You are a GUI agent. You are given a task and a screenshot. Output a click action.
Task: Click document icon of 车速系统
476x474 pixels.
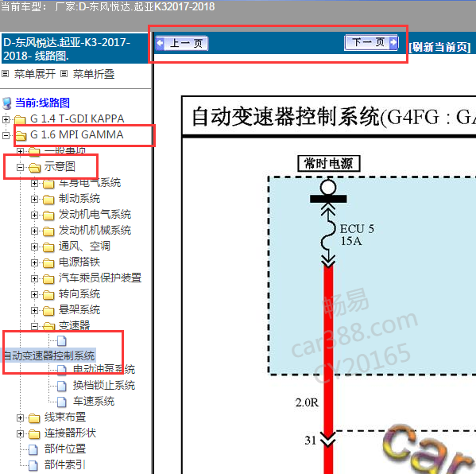click(62, 402)
